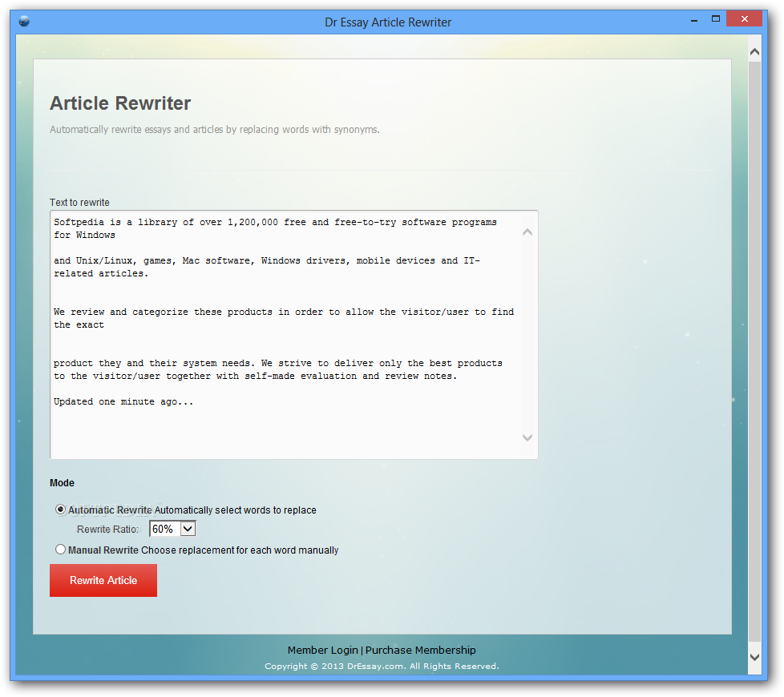The height and width of the screenshot is (697, 784).
Task: Click the red Rewrite Article button
Action: (x=103, y=580)
